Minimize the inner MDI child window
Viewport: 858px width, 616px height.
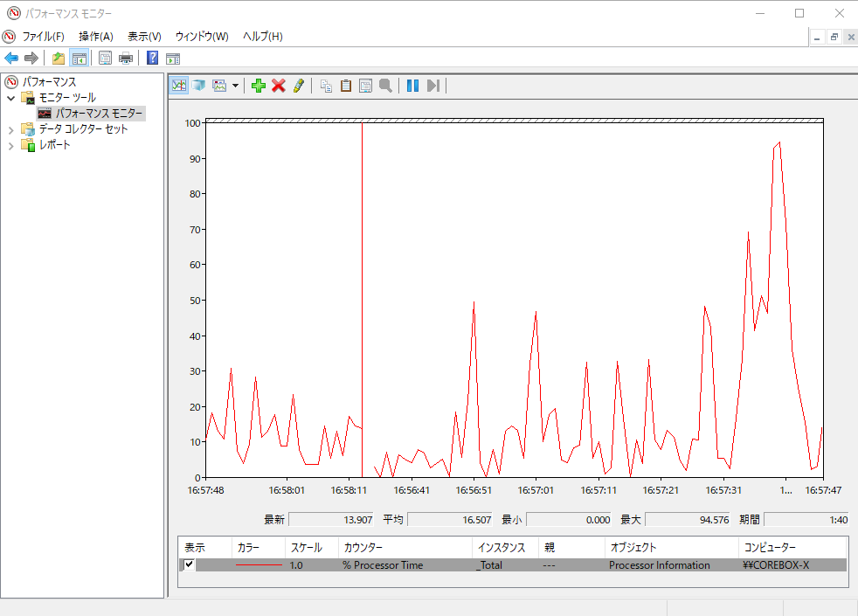click(817, 37)
